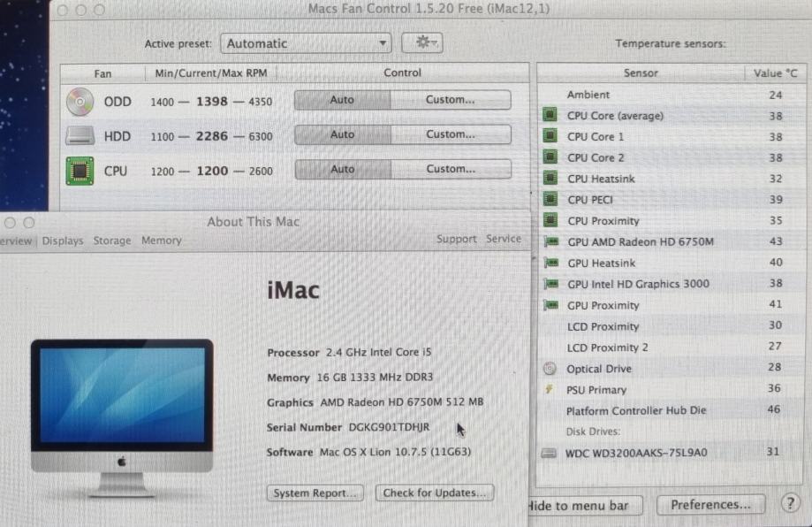Set HDD fan control to Auto
Image resolution: width=812 pixels, height=527 pixels.
click(342, 134)
